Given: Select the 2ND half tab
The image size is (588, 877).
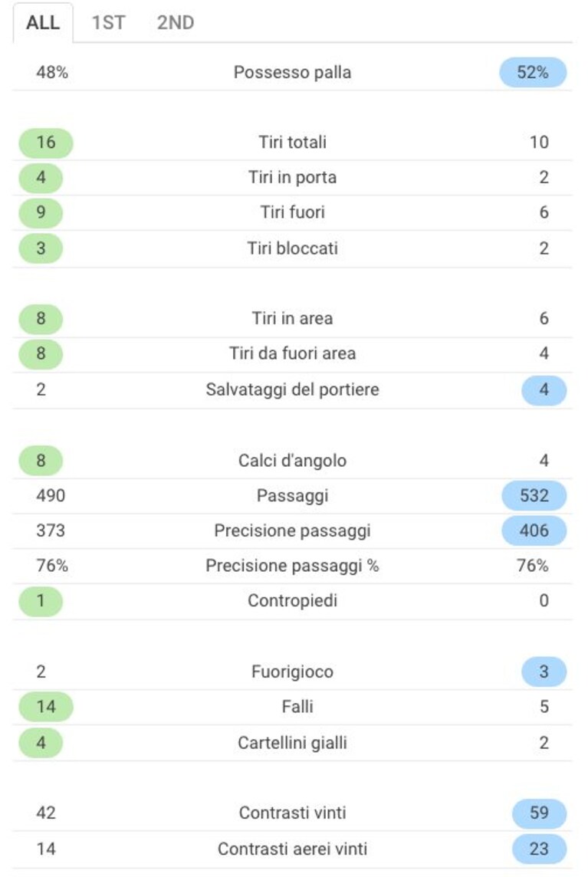Looking at the screenshot, I should pyautogui.click(x=175, y=23).
